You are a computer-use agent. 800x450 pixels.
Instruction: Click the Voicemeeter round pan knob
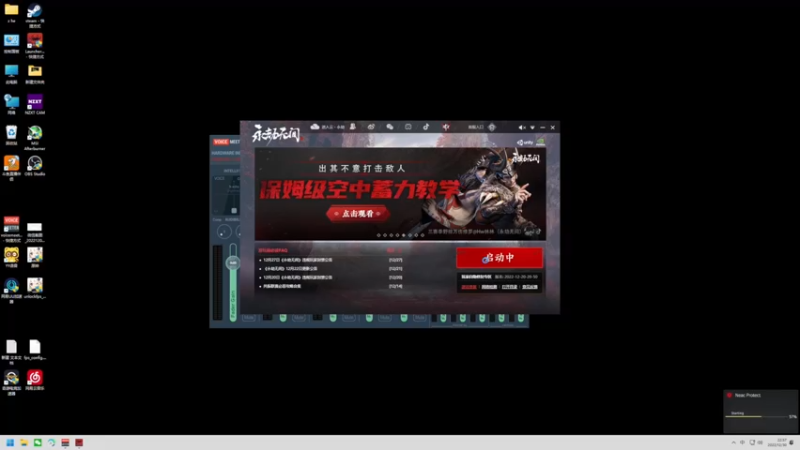pos(224,232)
